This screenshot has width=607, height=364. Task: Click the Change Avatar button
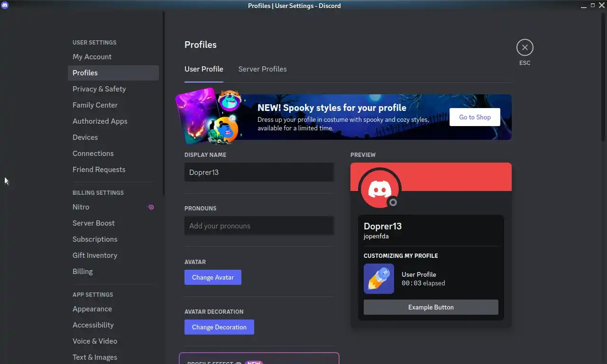pyautogui.click(x=213, y=277)
